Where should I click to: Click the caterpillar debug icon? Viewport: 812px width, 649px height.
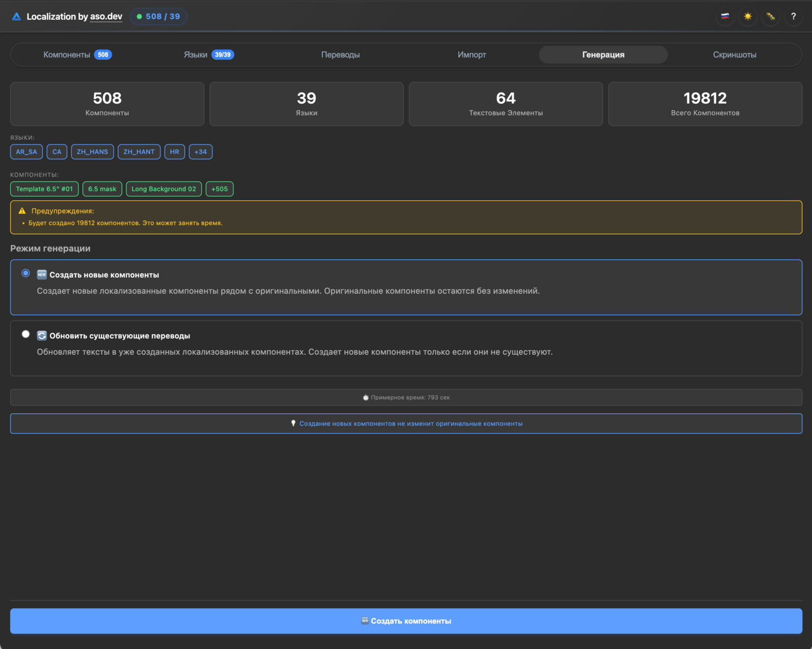point(771,16)
